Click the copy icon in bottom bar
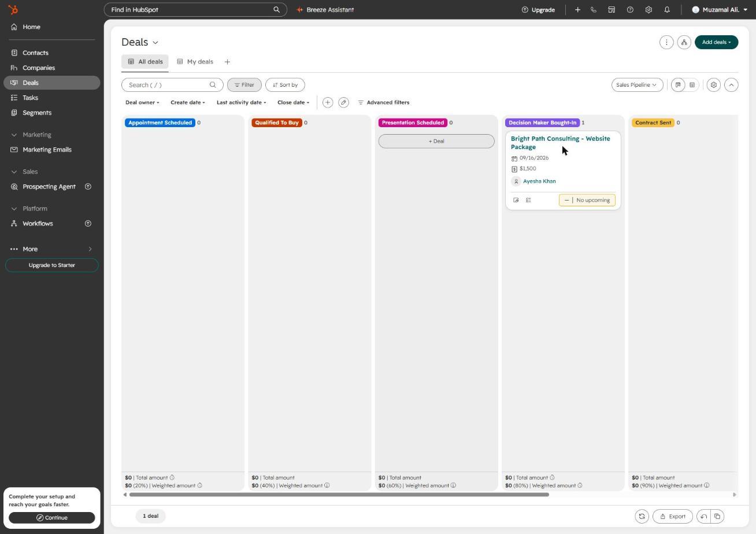The image size is (756, 534). [717, 517]
